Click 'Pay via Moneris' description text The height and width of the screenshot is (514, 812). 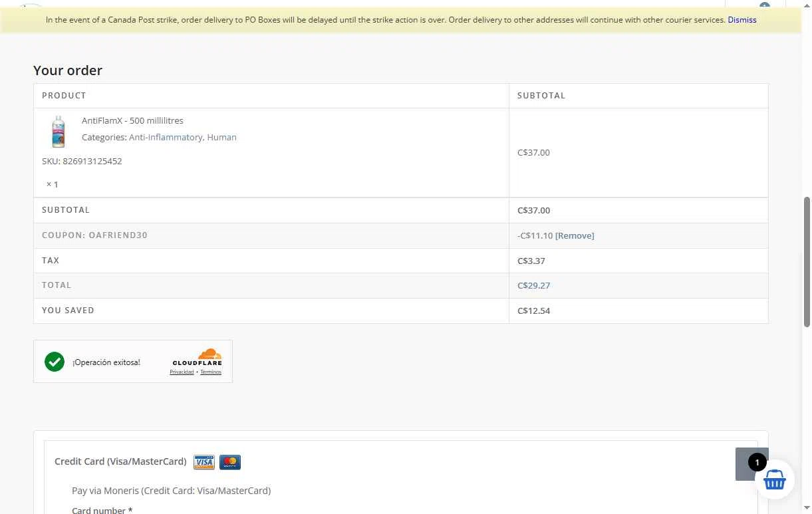click(171, 491)
